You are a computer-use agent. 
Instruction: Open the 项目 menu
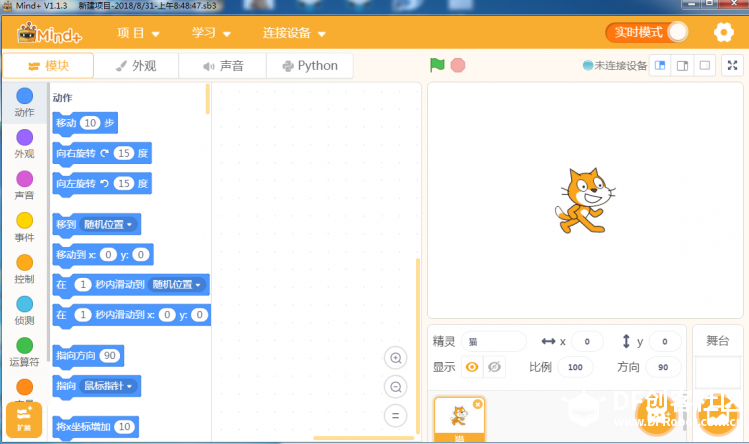point(138,33)
